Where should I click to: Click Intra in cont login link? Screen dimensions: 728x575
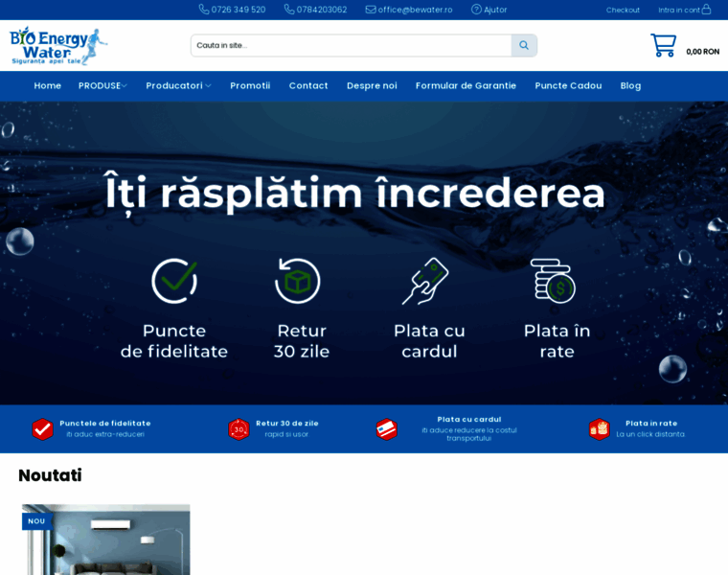pyautogui.click(x=679, y=10)
